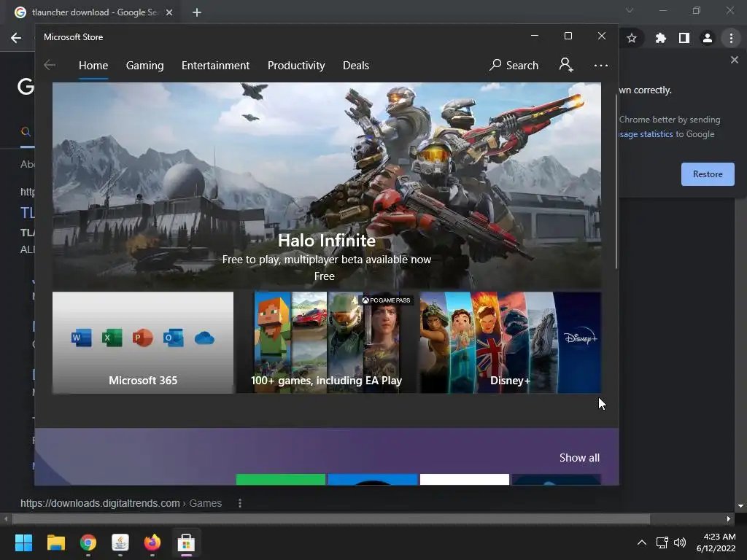Maximize the Microsoft Store window
This screenshot has width=747, height=560.
tap(568, 36)
